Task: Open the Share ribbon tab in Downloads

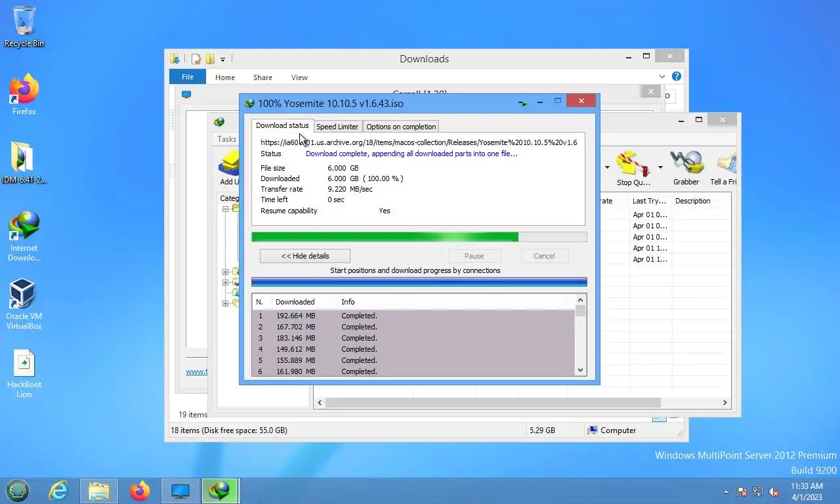Action: (x=262, y=77)
